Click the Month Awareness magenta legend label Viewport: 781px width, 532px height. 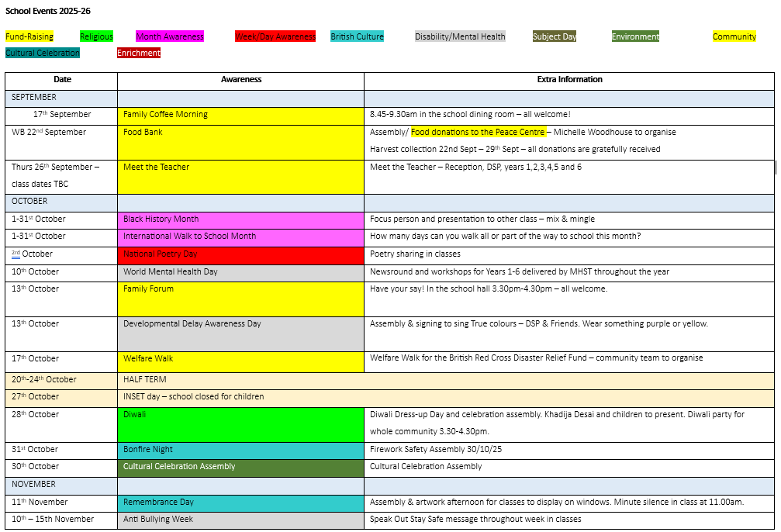click(170, 36)
